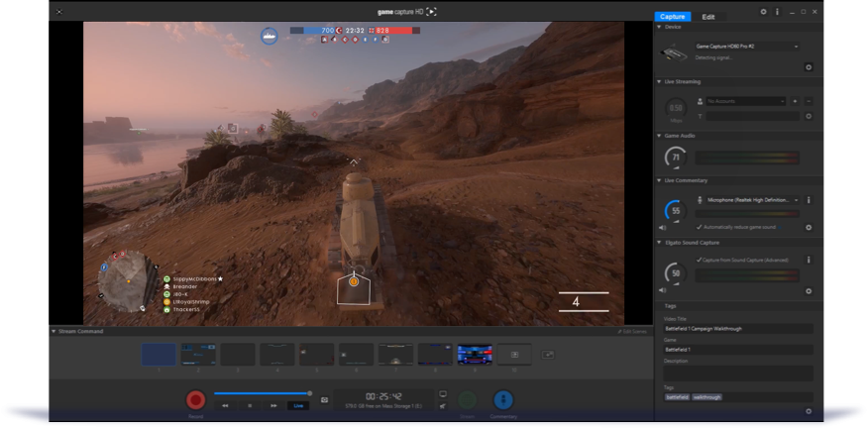
Task: Rewind the captured footage
Action: pyautogui.click(x=225, y=406)
